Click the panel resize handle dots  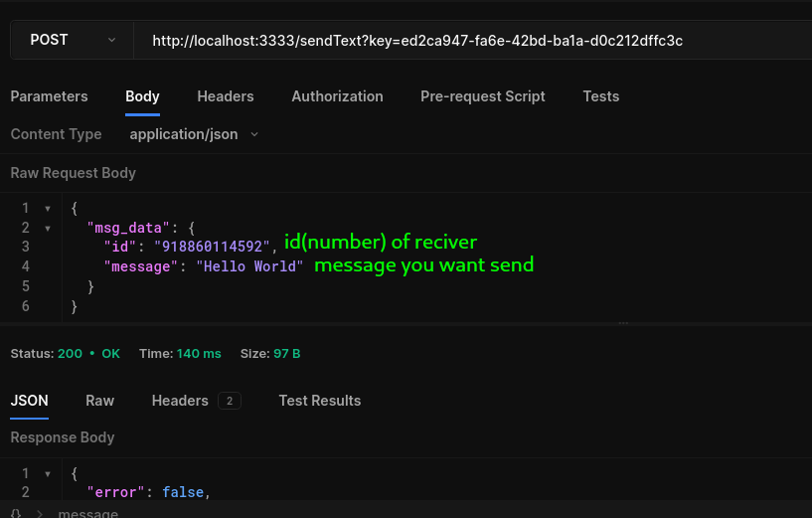(623, 323)
